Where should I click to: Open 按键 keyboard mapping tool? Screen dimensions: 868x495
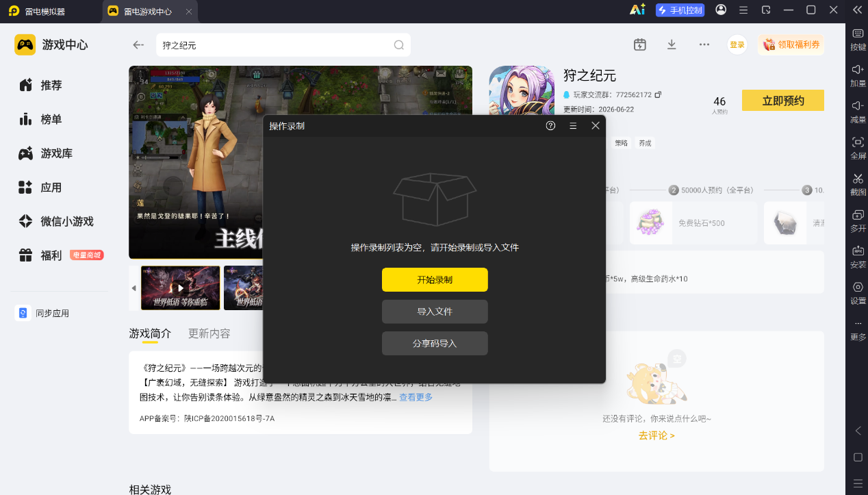[x=858, y=40]
